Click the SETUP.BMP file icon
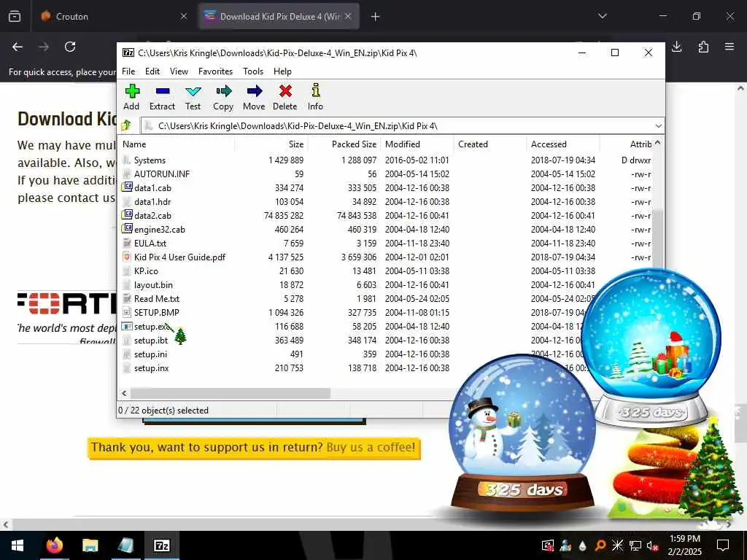The image size is (747, 560). pyautogui.click(x=127, y=312)
